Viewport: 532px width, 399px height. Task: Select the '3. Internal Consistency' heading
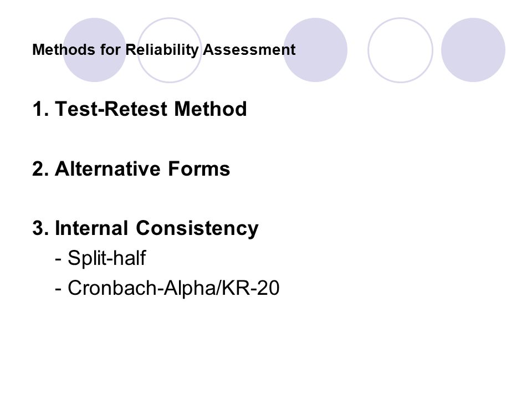coord(145,228)
